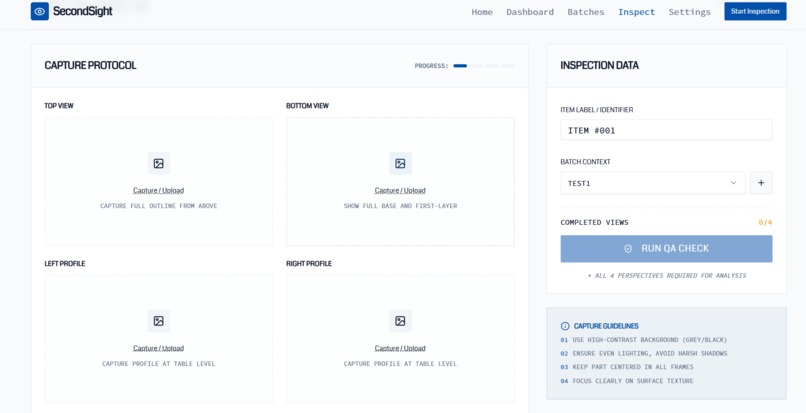The image size is (806, 413).
Task: Click the Capture Protocol heading
Action: pos(90,65)
